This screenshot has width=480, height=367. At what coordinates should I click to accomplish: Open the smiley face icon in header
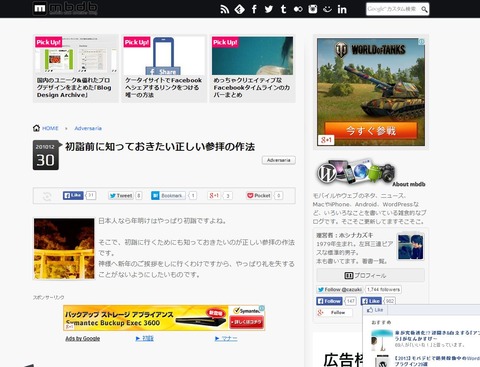[327, 9]
